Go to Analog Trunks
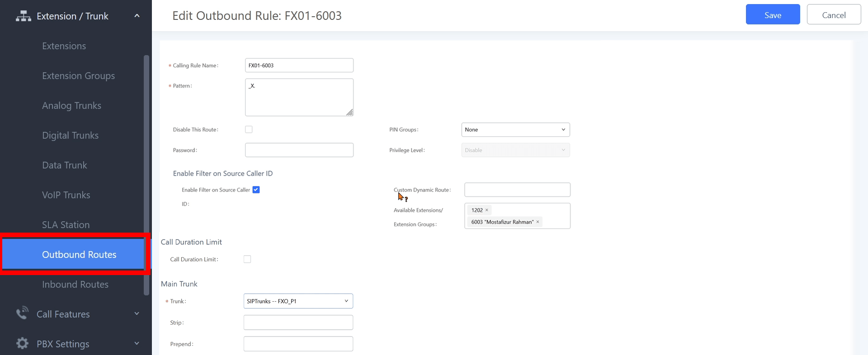The image size is (868, 355). [x=72, y=106]
